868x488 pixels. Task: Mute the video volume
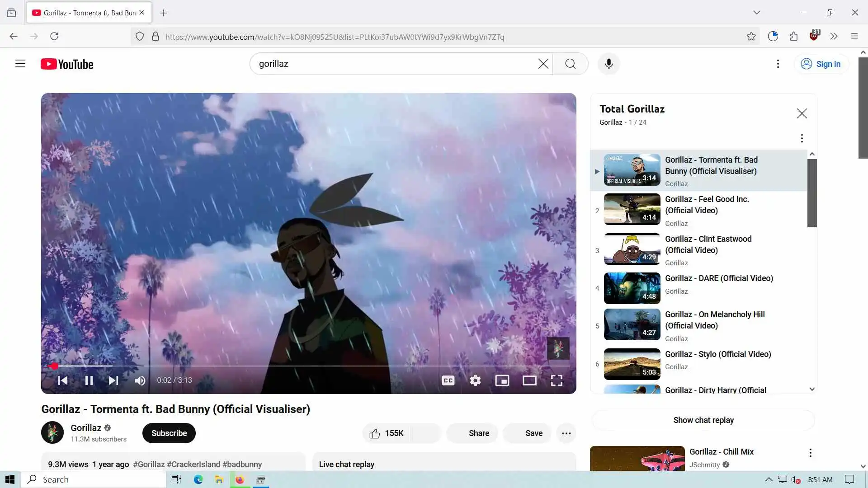[140, 380]
